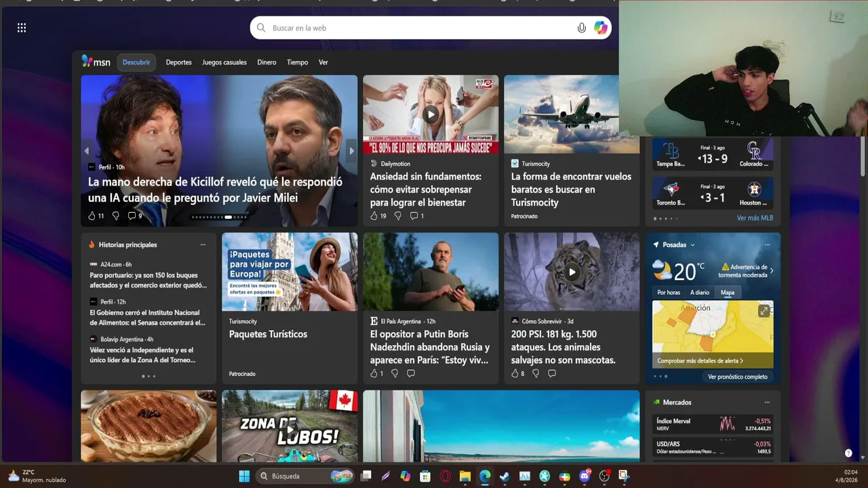
Task: Play the tiger video
Action: pos(572,272)
